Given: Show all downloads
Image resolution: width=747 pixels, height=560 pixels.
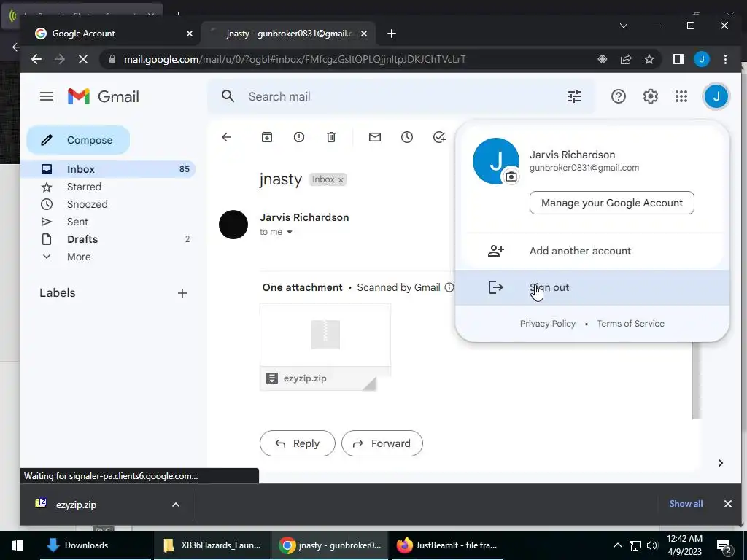Looking at the screenshot, I should click(x=686, y=504).
